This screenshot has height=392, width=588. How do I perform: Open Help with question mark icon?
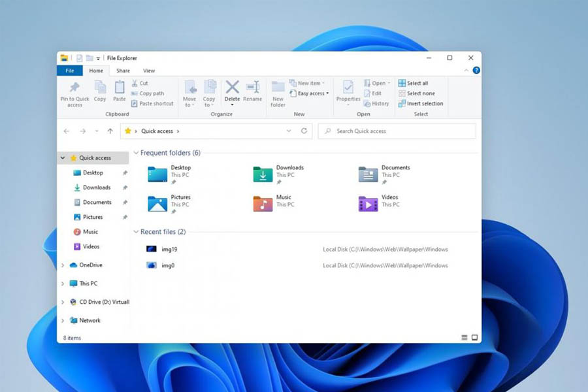(x=476, y=70)
